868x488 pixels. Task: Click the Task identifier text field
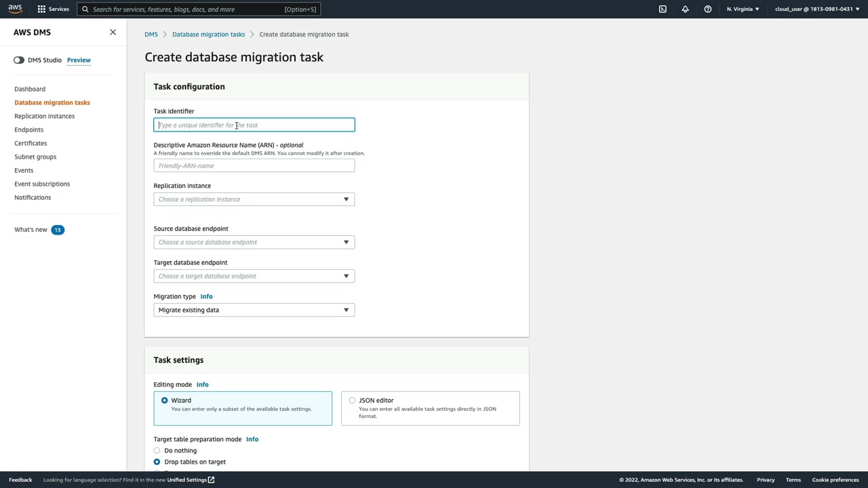click(x=254, y=125)
